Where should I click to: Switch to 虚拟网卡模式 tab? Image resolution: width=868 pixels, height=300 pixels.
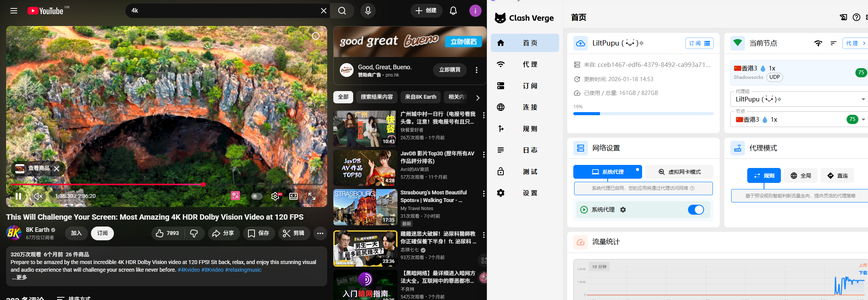point(679,172)
